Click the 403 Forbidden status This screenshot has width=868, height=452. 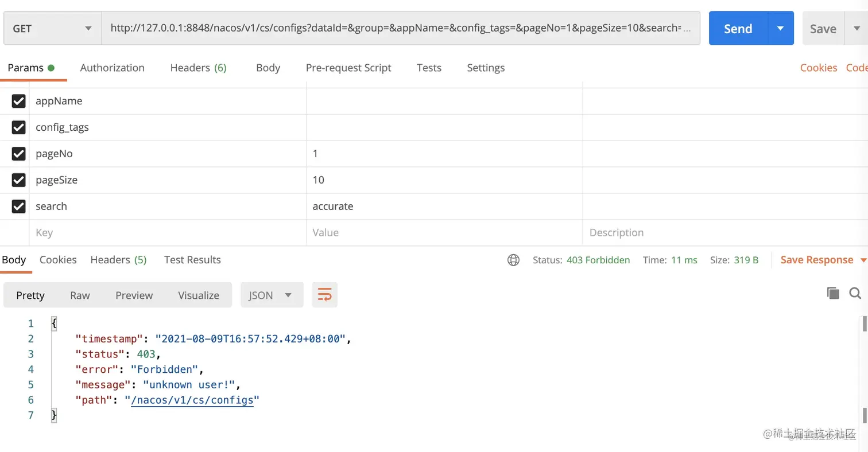click(x=598, y=260)
